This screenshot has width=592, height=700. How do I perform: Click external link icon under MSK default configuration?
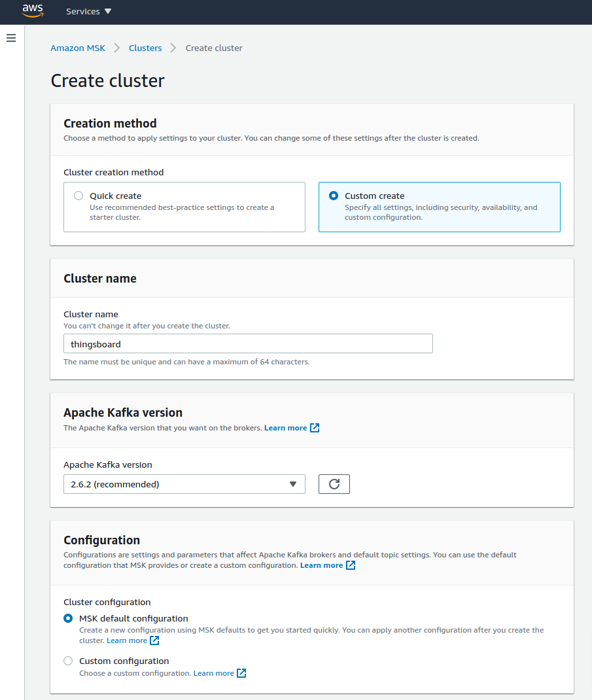tap(154, 640)
